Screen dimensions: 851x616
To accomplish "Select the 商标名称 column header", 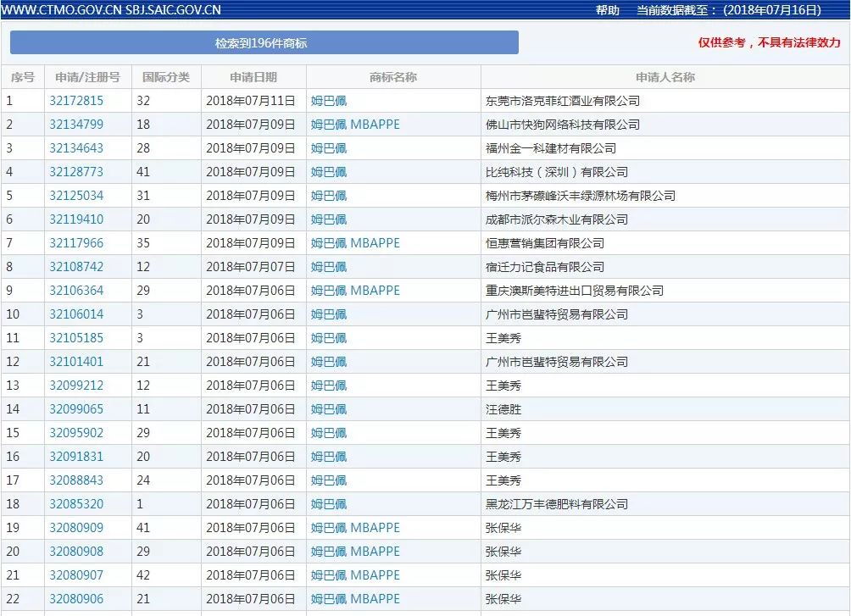I will pos(393,77).
